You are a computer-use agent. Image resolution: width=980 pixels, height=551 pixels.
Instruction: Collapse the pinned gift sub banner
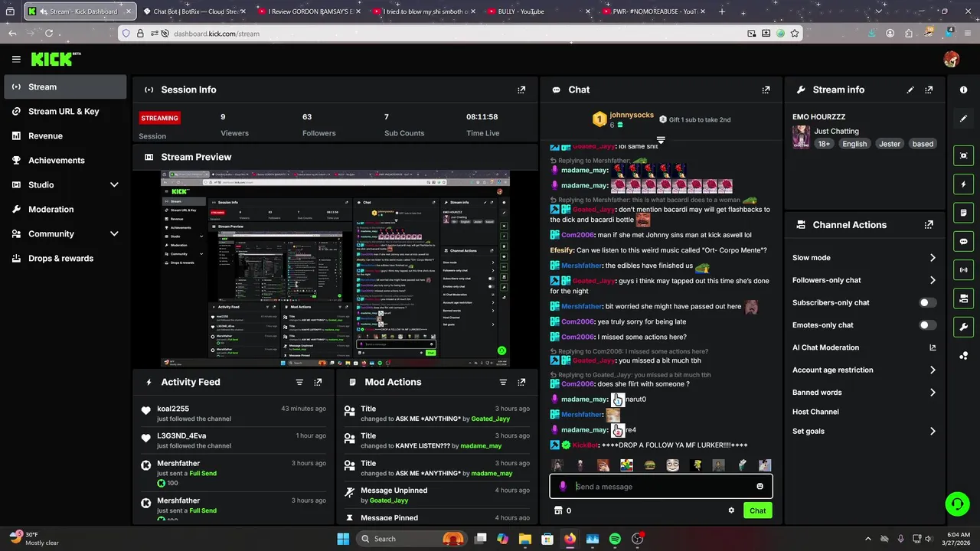point(661,140)
